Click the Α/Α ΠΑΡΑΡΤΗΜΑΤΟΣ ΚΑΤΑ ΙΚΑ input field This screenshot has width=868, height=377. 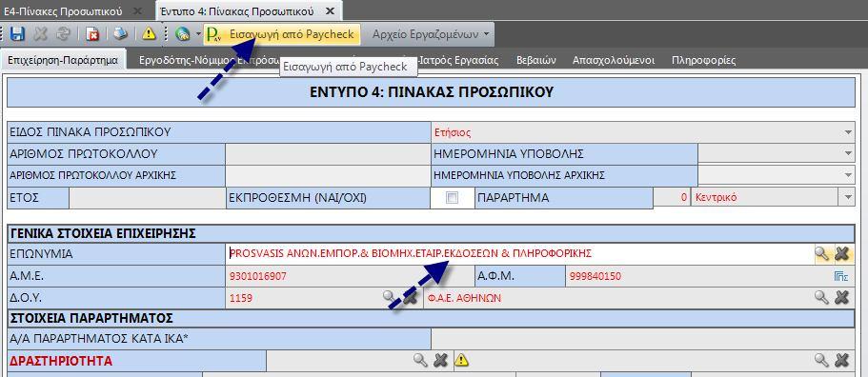click(x=643, y=339)
